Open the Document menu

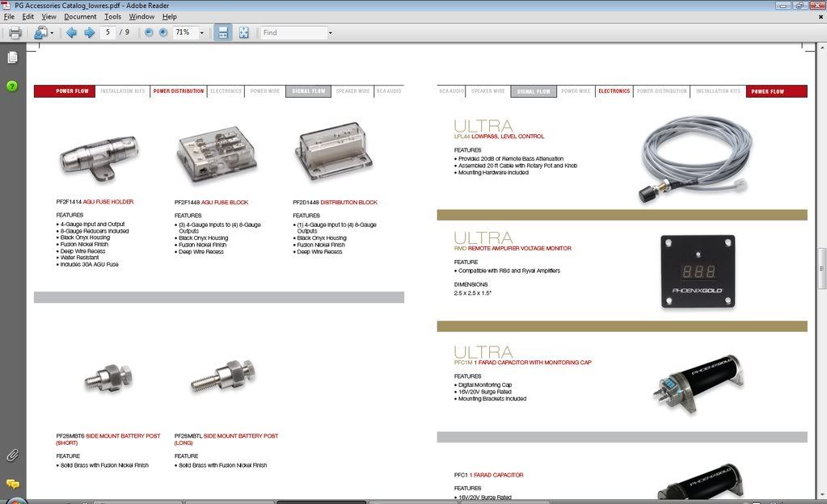80,16
